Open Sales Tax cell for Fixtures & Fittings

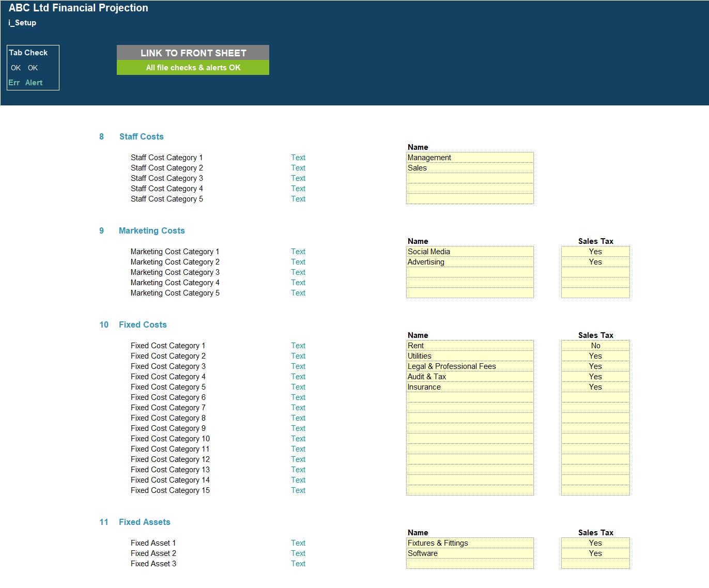(x=595, y=543)
